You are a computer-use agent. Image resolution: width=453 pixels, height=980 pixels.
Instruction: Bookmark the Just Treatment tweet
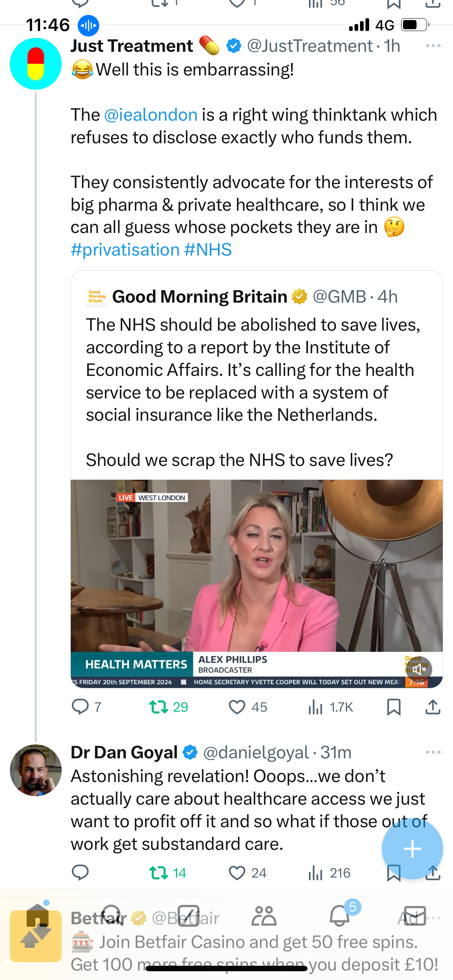tap(394, 707)
